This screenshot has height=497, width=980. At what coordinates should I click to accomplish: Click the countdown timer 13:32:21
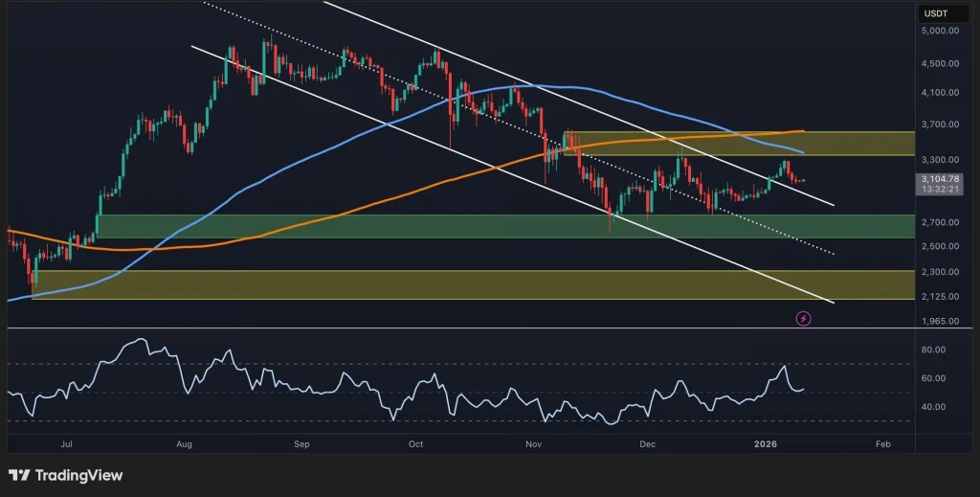tap(940, 190)
